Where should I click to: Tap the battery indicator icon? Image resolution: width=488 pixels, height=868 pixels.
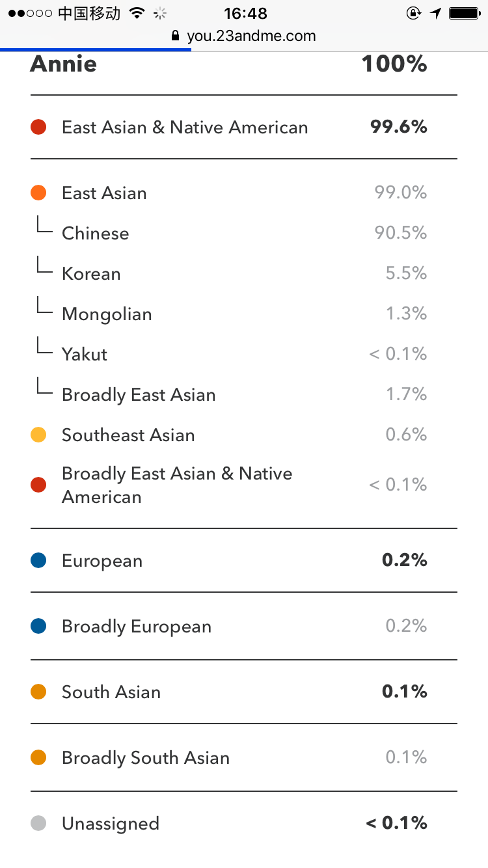[x=465, y=13]
